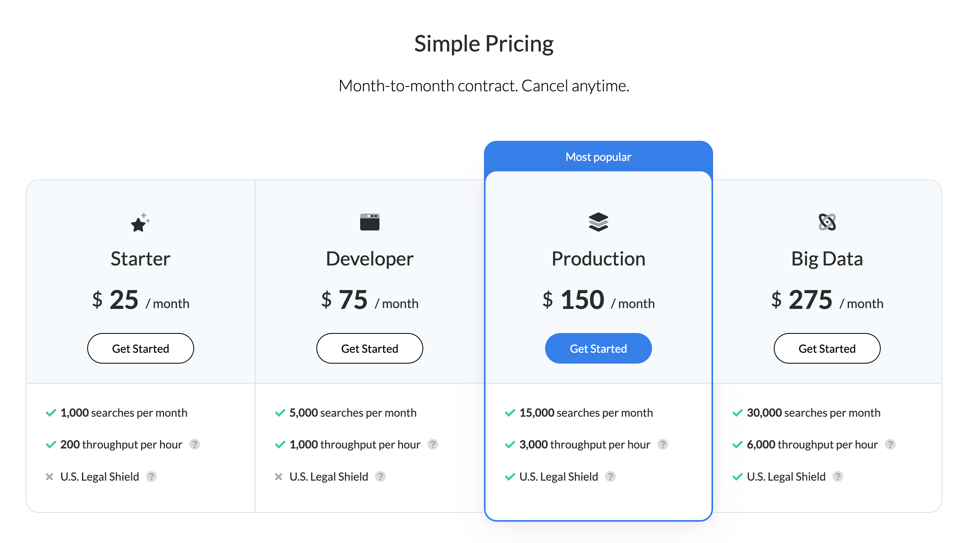Click the help icon next to Starter U.S. Legal Shield
Screen dimensions: 980x543
click(x=152, y=477)
